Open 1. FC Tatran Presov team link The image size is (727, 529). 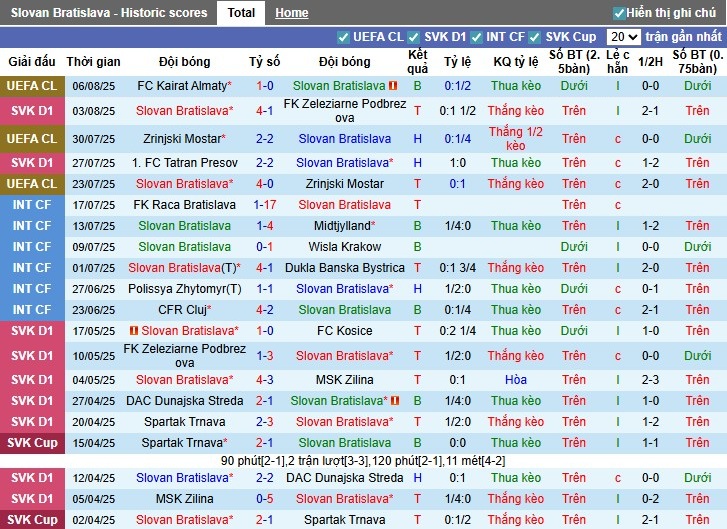click(185, 163)
